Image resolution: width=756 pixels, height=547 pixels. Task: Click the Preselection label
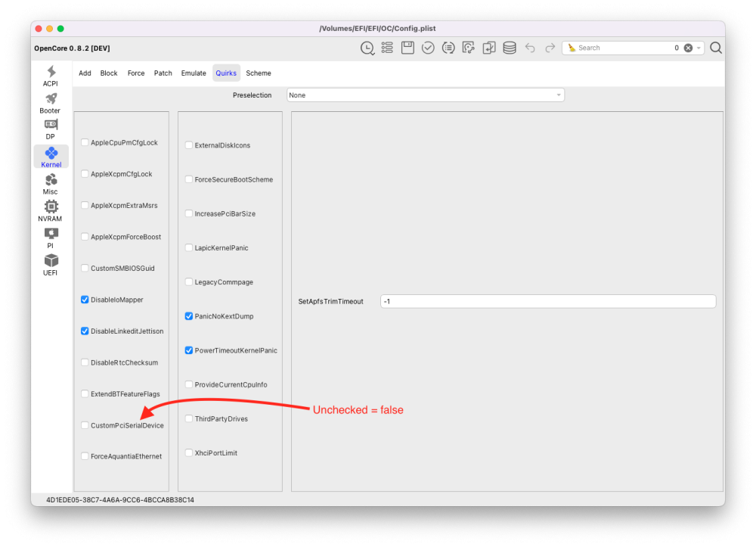click(253, 95)
